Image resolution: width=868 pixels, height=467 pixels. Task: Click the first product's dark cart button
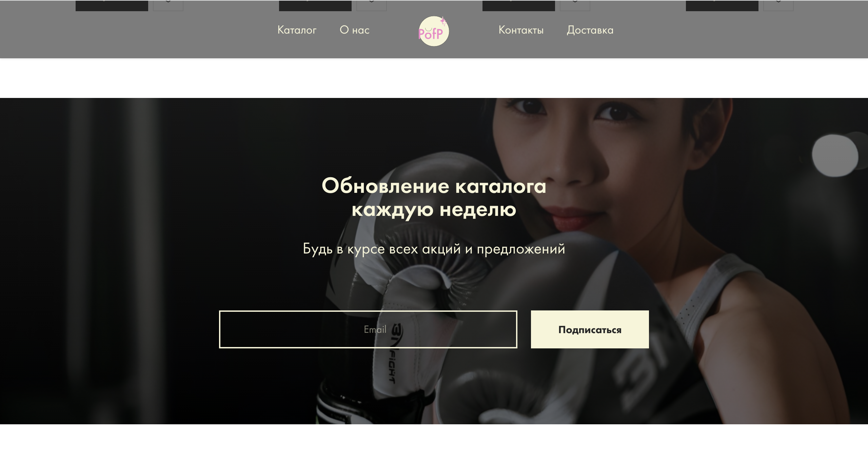112,5
